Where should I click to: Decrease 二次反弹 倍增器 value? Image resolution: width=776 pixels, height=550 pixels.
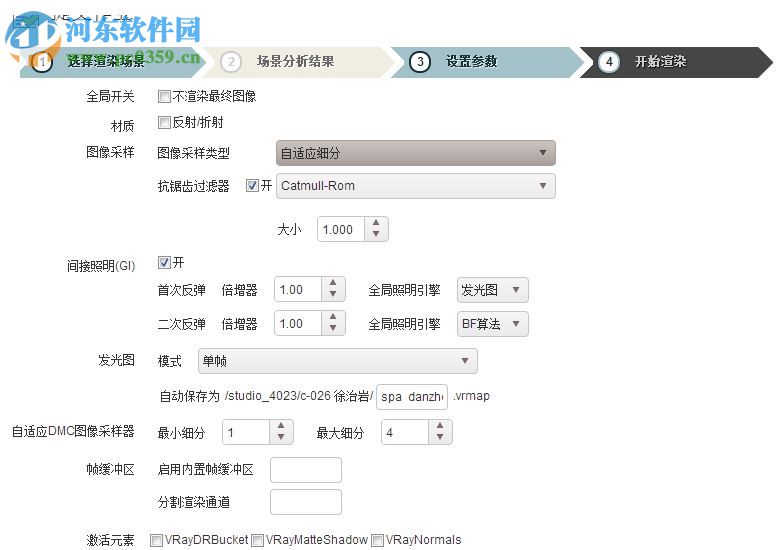(x=333, y=328)
